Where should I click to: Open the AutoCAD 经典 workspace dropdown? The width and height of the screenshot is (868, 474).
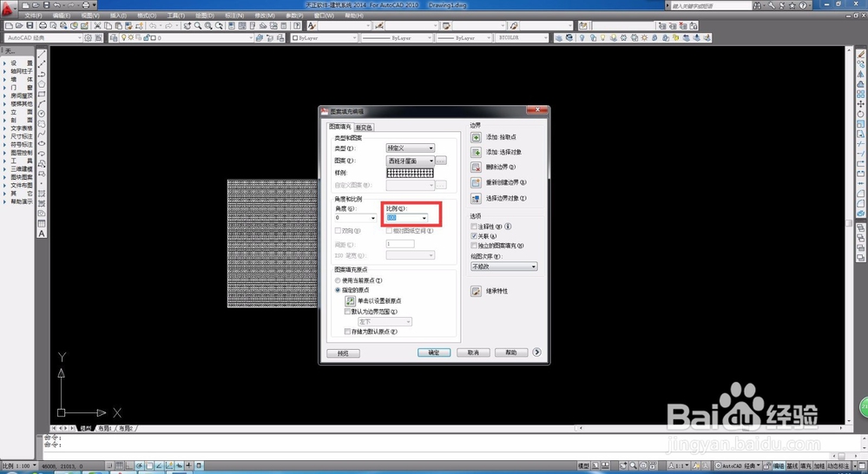click(43, 37)
